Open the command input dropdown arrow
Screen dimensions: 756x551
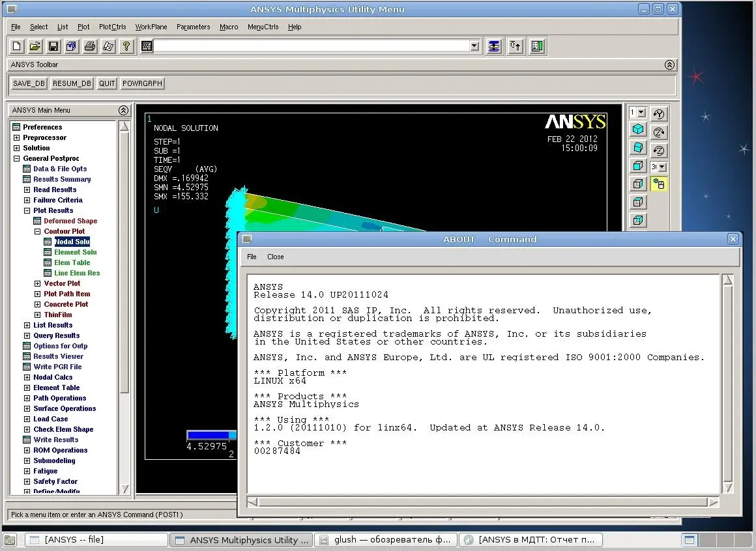coord(474,46)
